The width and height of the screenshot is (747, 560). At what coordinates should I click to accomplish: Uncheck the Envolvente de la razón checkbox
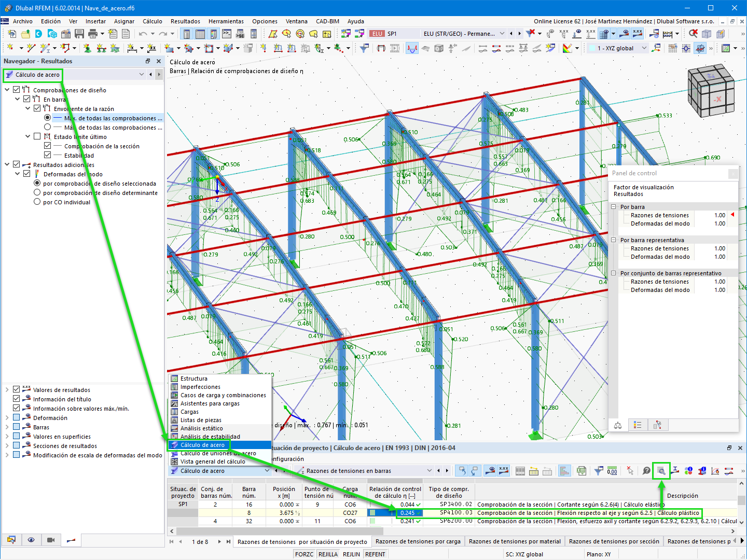pos(37,108)
